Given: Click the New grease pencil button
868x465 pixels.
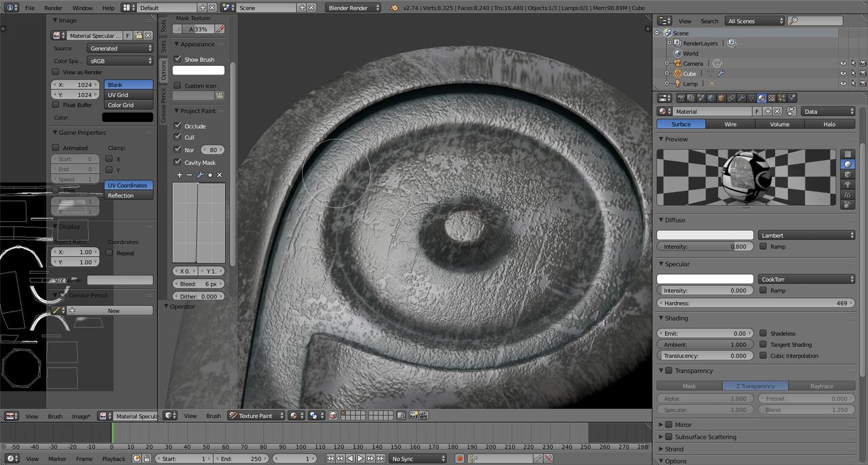Looking at the screenshot, I should (113, 311).
